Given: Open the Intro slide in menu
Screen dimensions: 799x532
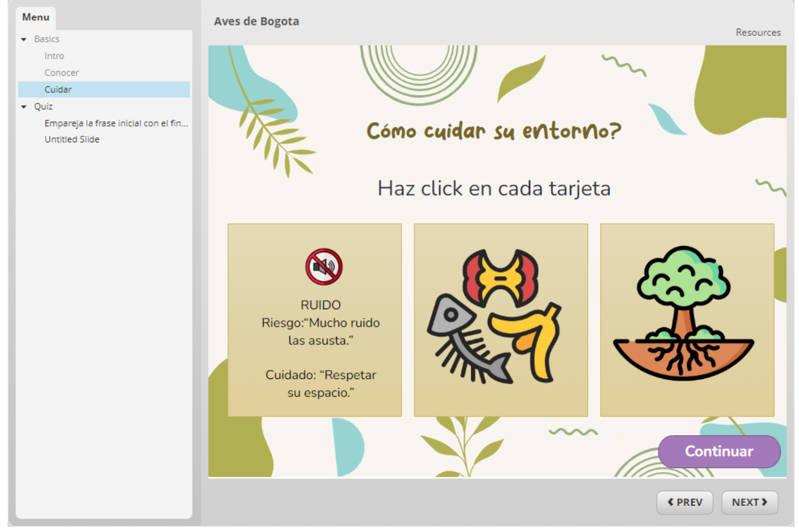Looking at the screenshot, I should [x=55, y=56].
